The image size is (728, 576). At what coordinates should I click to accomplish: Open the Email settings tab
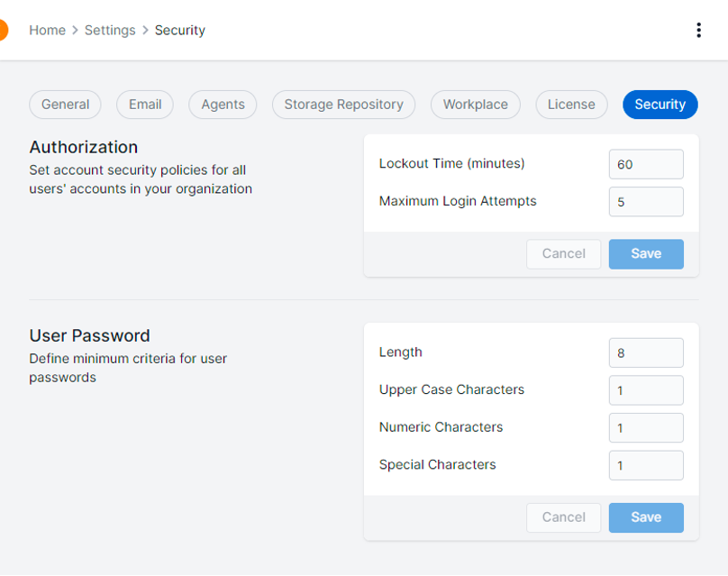coord(144,104)
